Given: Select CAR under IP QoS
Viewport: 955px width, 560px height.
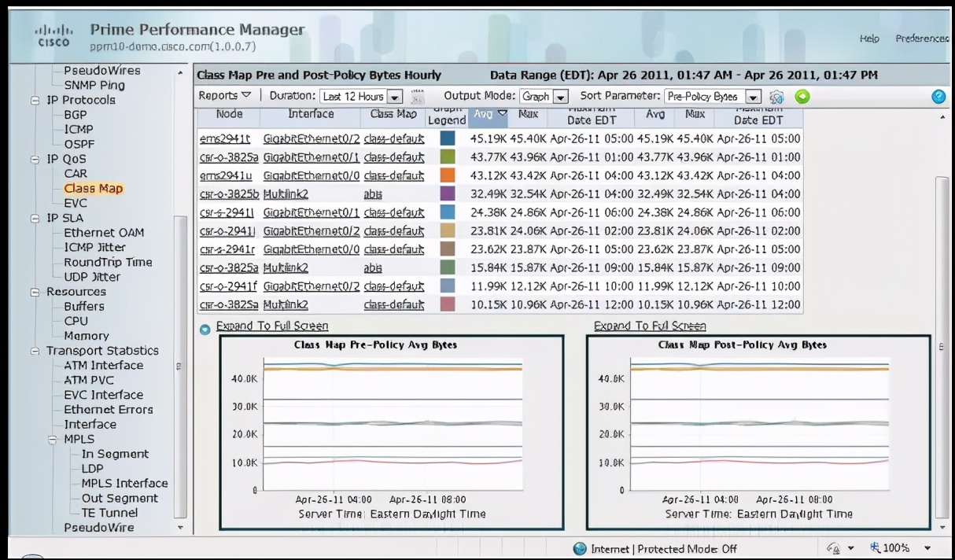Looking at the screenshot, I should 76,174.
